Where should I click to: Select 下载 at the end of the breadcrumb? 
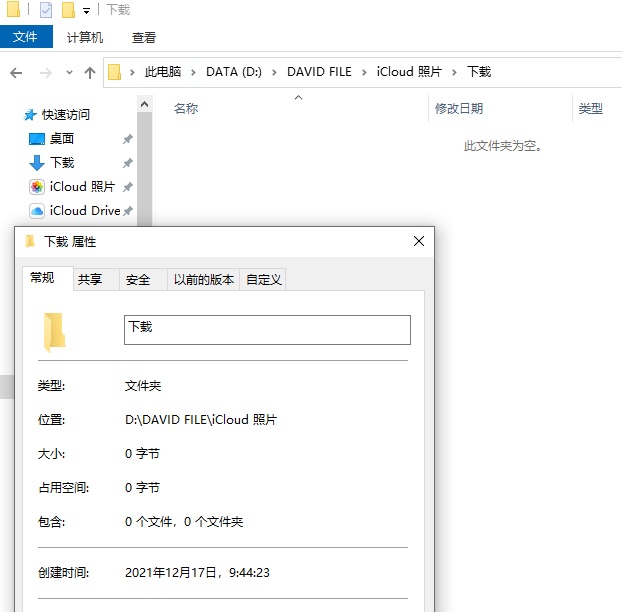479,72
